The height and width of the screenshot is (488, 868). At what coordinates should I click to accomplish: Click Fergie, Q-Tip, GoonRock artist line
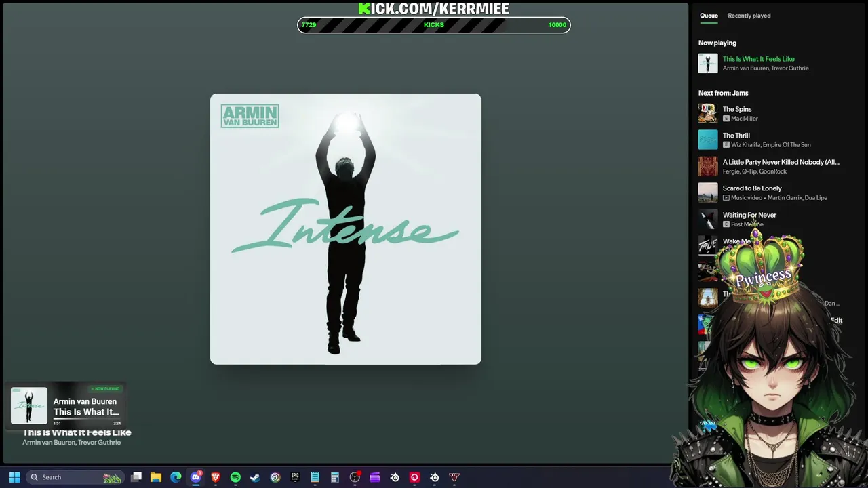pos(755,171)
